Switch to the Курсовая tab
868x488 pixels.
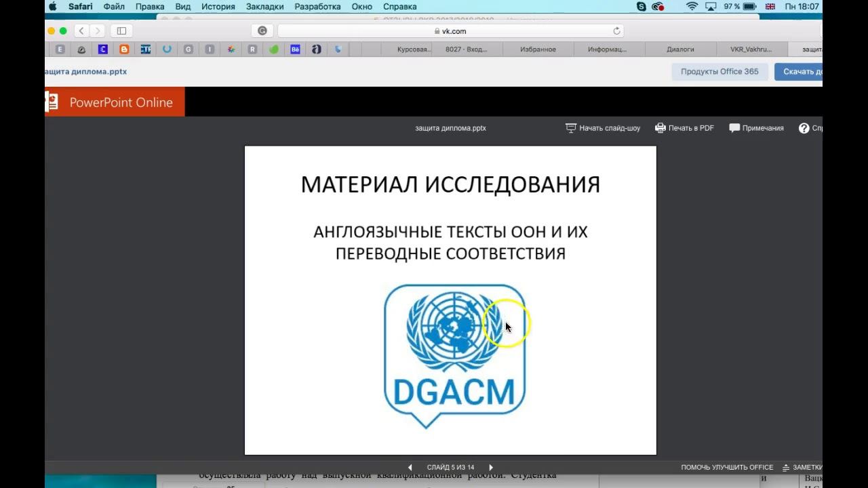tap(414, 49)
